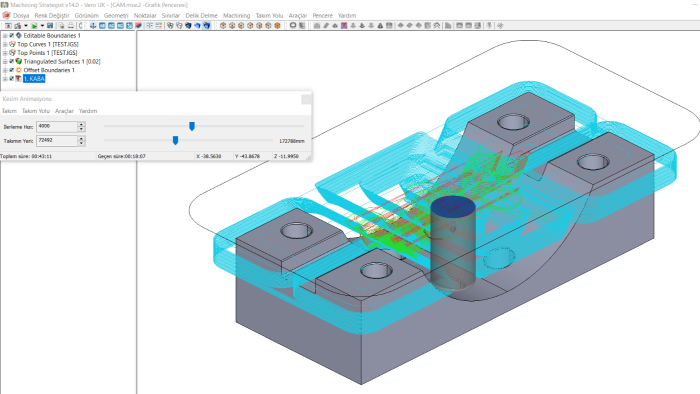The image size is (700, 394).
Task: Click the copy document icon beside the printer
Action: click(61, 26)
